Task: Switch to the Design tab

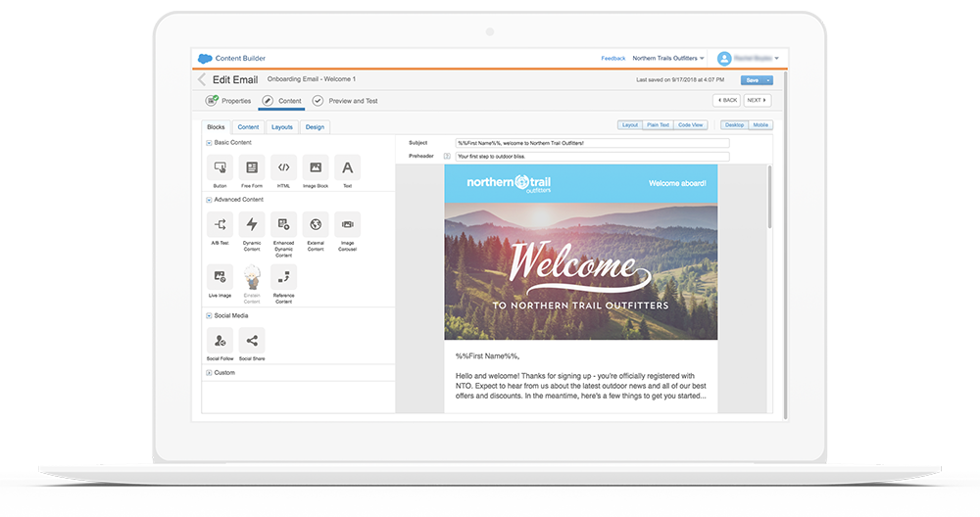Action: click(x=315, y=126)
